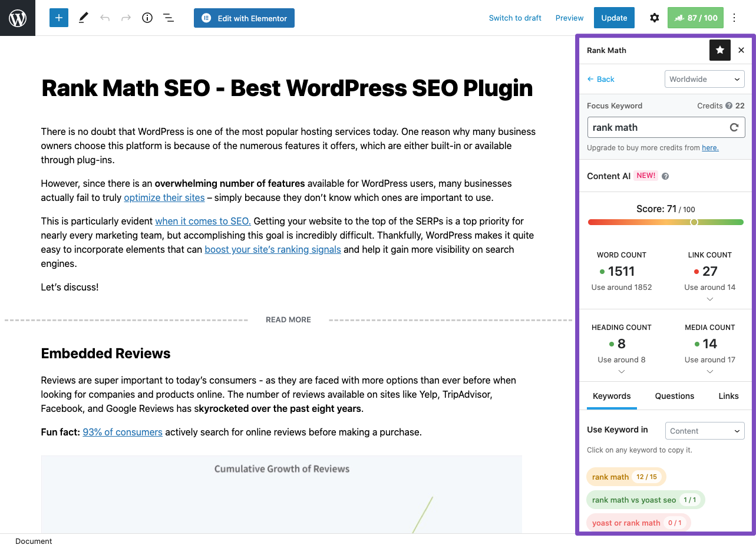Click the Update button
This screenshot has height=548, width=756.
coord(614,18)
